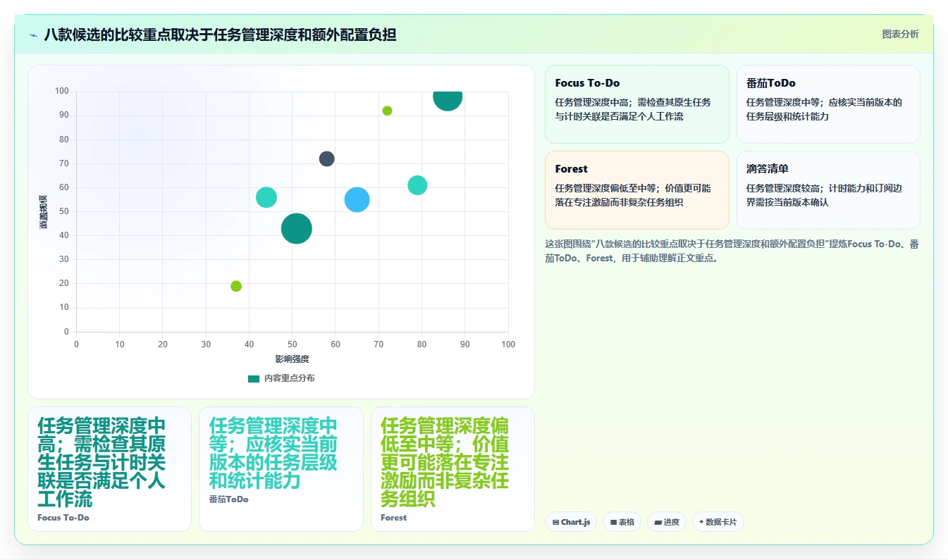This screenshot has width=948, height=560.
Task: Click the Chart.js tag pill
Action: 571,522
